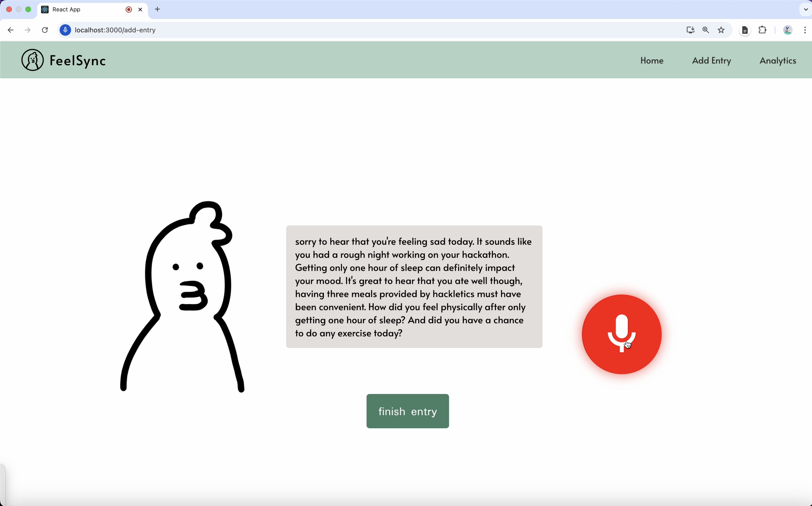Expand the tab search dropdown arrow
The height and width of the screenshot is (506, 812).
pyautogui.click(x=806, y=9)
